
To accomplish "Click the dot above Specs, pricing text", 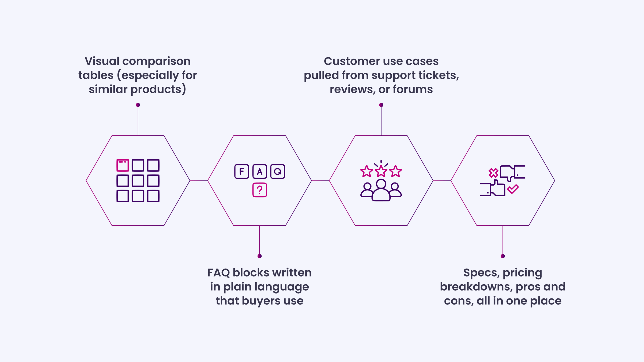I will (x=503, y=256).
